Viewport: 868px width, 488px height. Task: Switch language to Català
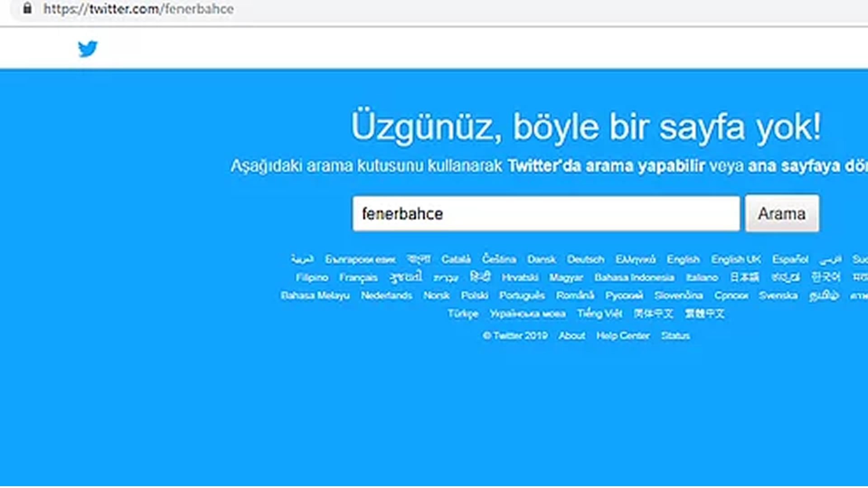[x=456, y=259]
